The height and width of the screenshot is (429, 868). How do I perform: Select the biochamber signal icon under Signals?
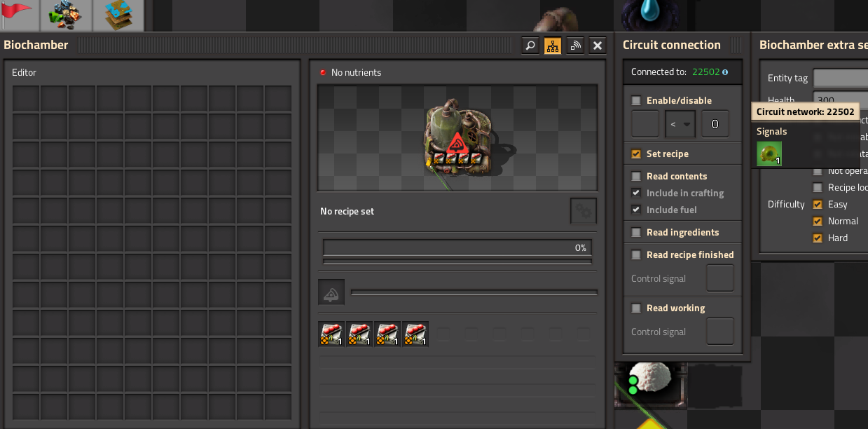click(769, 154)
